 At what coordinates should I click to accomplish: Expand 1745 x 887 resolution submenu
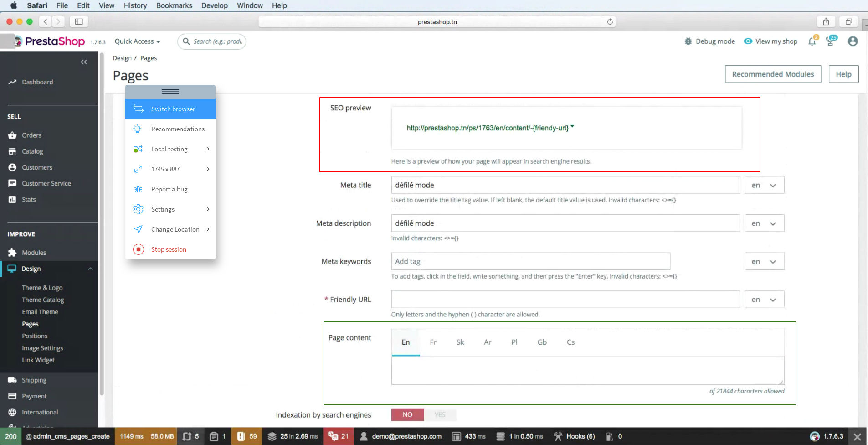[x=208, y=169]
